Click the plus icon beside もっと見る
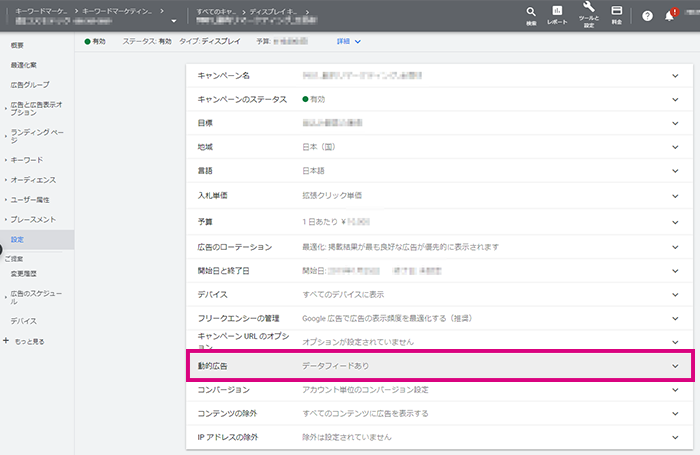The image size is (700, 455). [x=6, y=341]
